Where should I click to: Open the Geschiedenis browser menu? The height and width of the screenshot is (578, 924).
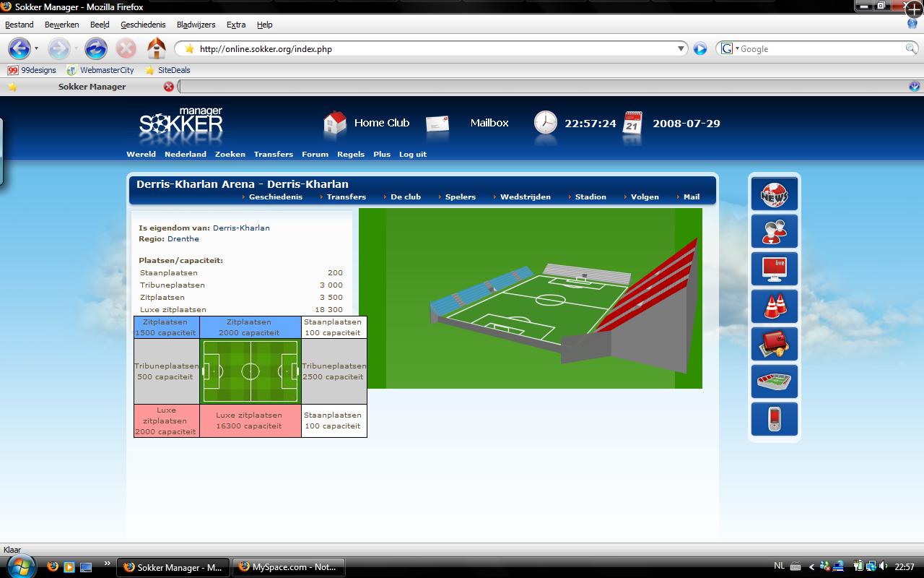tap(143, 25)
